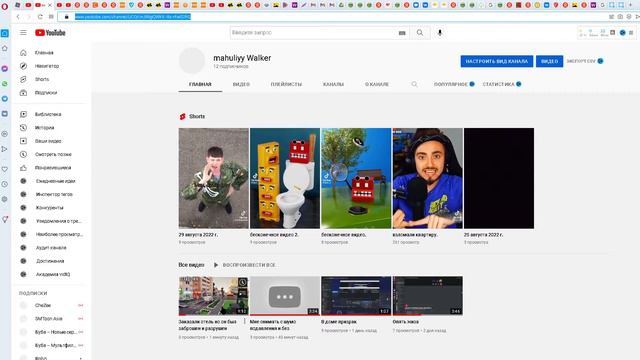The image size is (640, 360).
Task: Go back in browser toolbar
Action: (18, 17)
